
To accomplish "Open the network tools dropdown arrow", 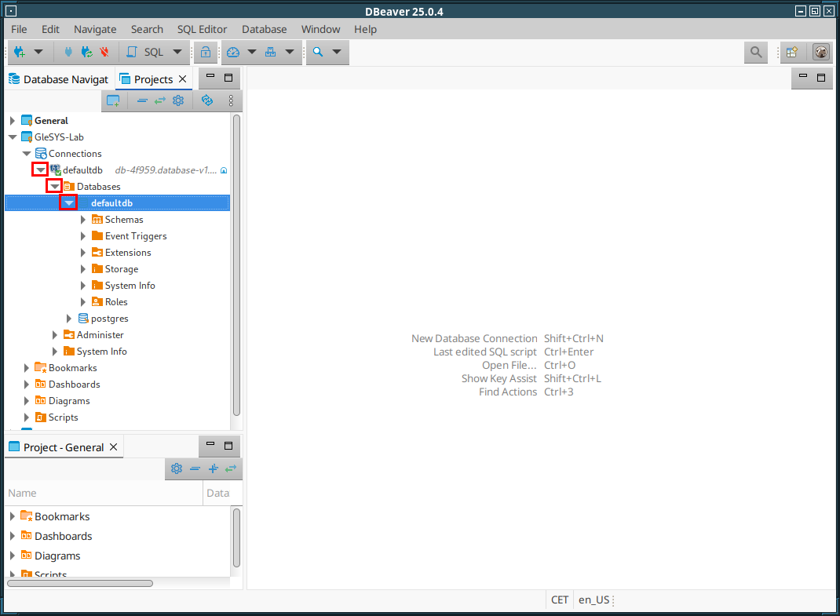I will (290, 52).
